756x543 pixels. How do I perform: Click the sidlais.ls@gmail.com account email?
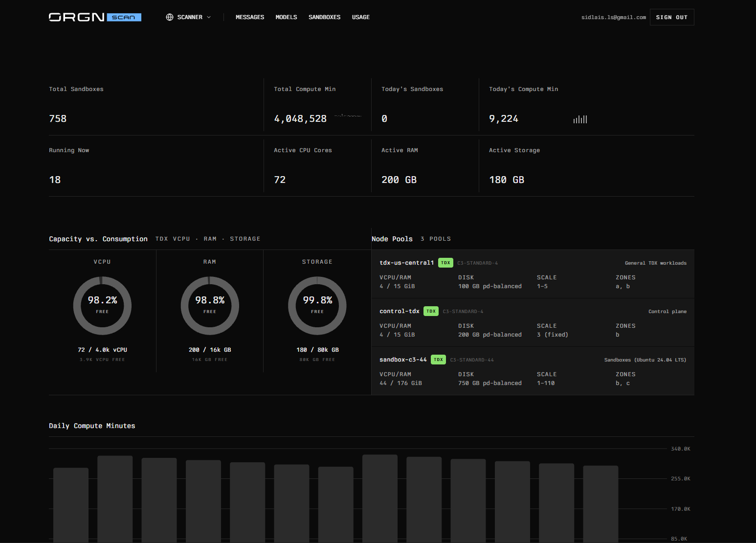pos(614,17)
